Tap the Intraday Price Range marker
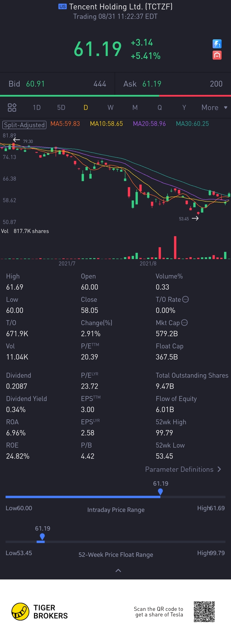The height and width of the screenshot is (644, 231). [160, 492]
